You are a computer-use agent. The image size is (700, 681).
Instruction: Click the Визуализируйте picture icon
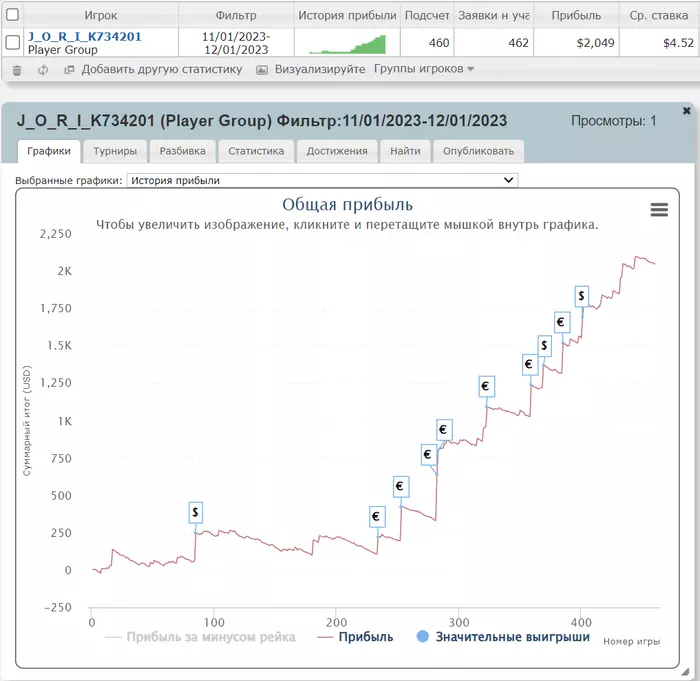tap(262, 70)
